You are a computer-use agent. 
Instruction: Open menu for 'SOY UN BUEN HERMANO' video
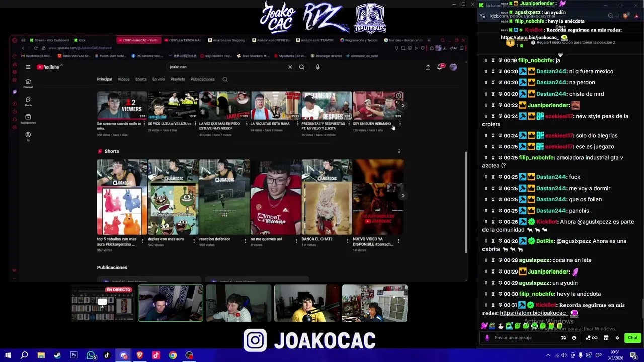tap(400, 124)
